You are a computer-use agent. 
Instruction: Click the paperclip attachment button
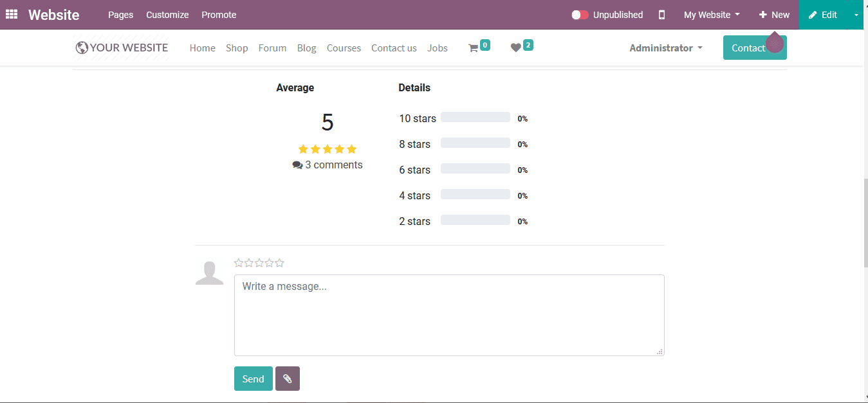pyautogui.click(x=288, y=379)
